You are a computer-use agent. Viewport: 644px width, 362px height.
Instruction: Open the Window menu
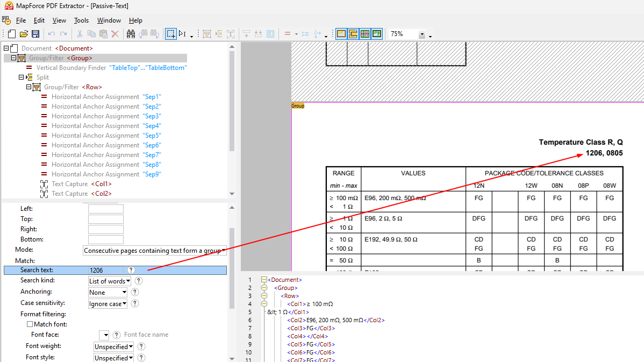pos(109,20)
